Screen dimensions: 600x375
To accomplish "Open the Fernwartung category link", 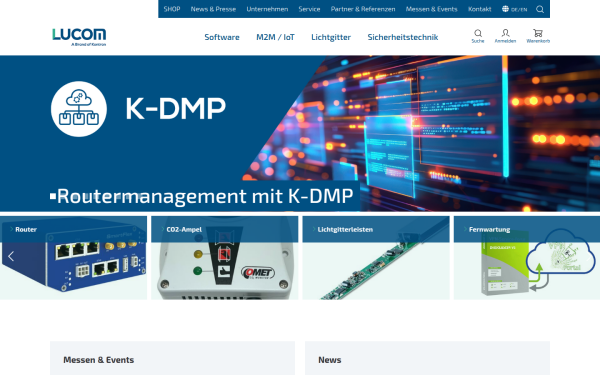I will (489, 229).
